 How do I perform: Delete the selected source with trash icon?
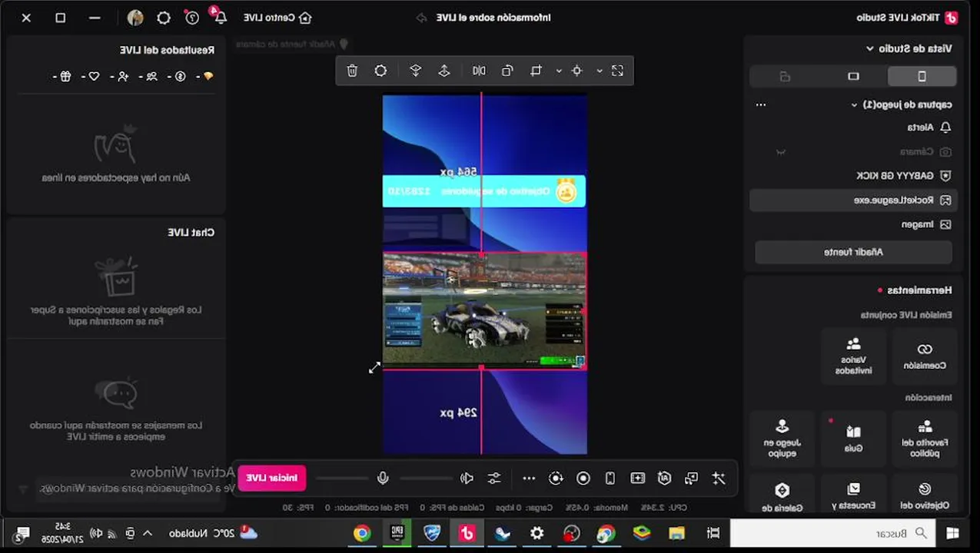tap(352, 71)
